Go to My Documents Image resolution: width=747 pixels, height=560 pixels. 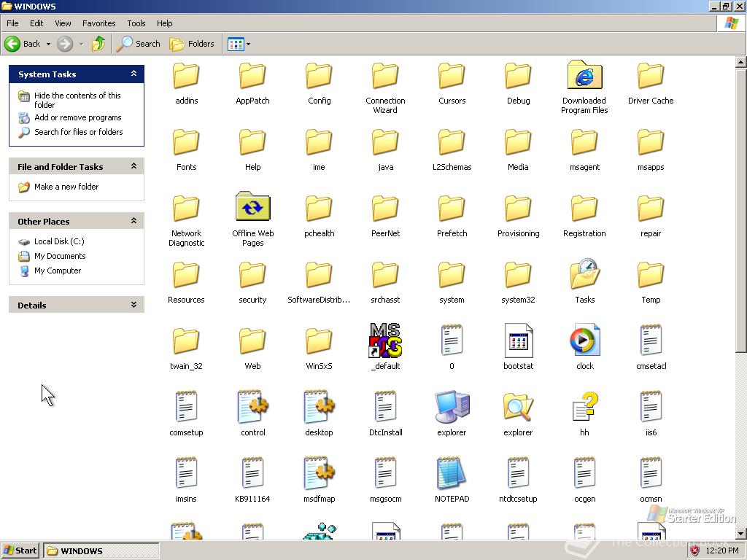coord(60,256)
